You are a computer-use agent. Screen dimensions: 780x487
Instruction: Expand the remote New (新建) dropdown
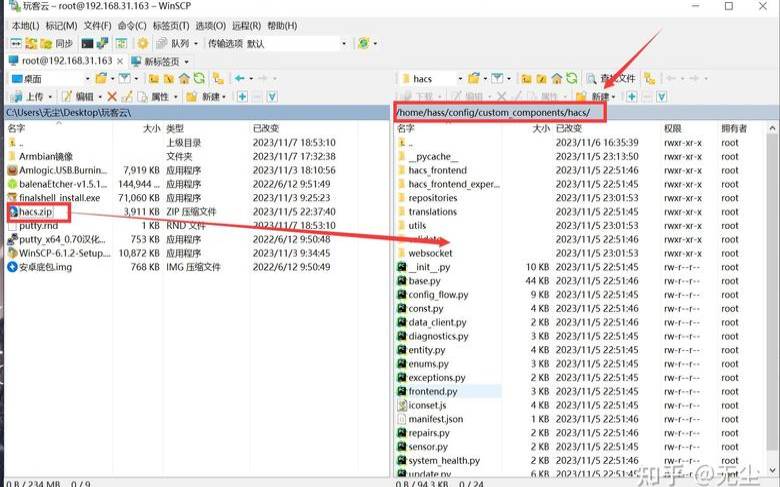tap(613, 97)
